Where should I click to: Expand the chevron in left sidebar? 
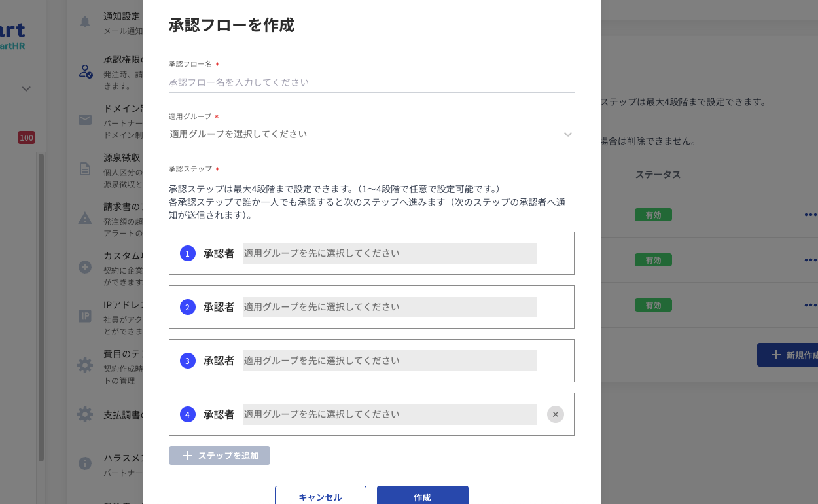pyautogui.click(x=26, y=89)
